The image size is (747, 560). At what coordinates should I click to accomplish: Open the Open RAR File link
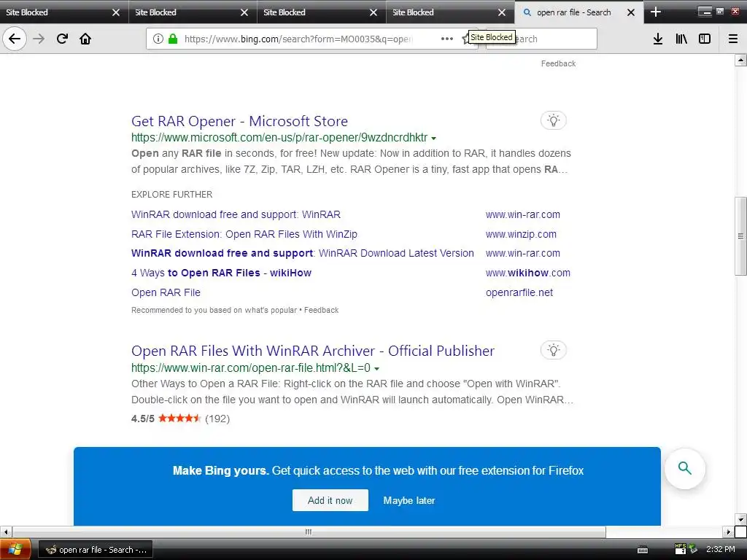tap(166, 292)
